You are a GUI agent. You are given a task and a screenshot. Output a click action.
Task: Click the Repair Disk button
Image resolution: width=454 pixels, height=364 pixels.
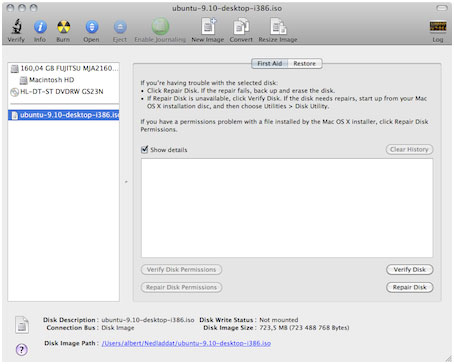pos(410,287)
